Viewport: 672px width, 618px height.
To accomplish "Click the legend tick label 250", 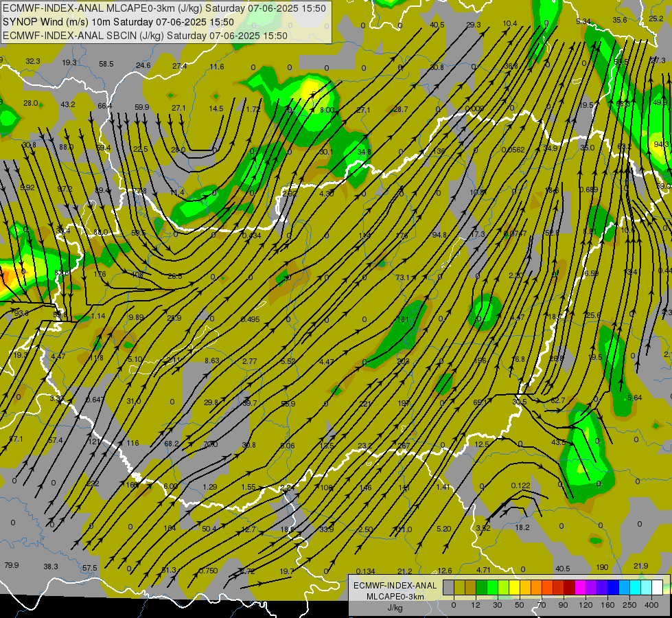I will point(629,605).
